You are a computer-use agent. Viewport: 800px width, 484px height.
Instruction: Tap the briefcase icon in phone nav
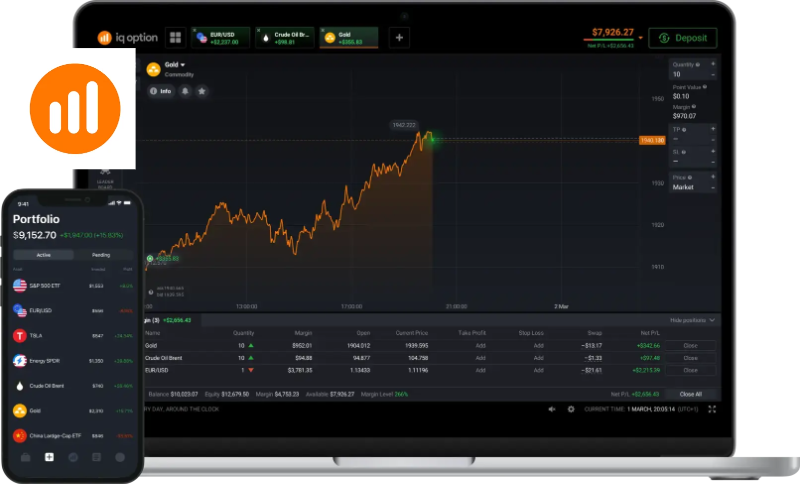pos(26,457)
